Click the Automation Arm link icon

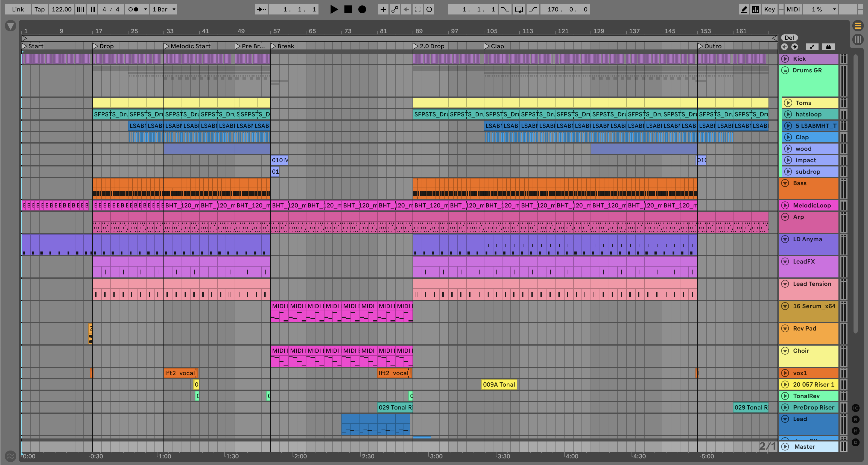[394, 9]
